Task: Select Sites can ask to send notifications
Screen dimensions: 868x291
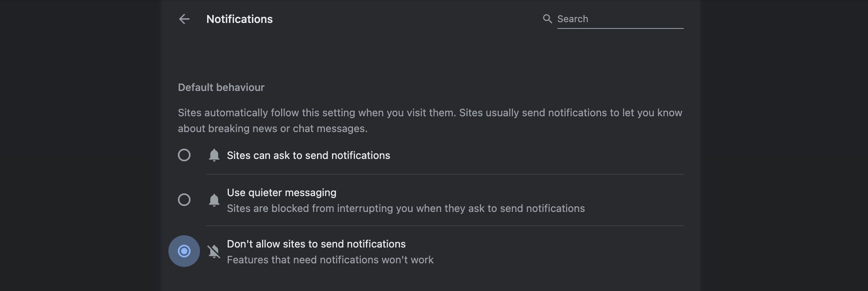Action: point(184,155)
